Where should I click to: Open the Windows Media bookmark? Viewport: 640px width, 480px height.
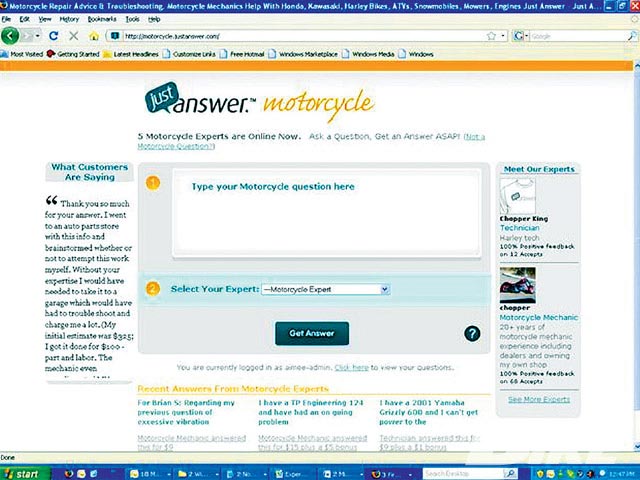[x=368, y=54]
